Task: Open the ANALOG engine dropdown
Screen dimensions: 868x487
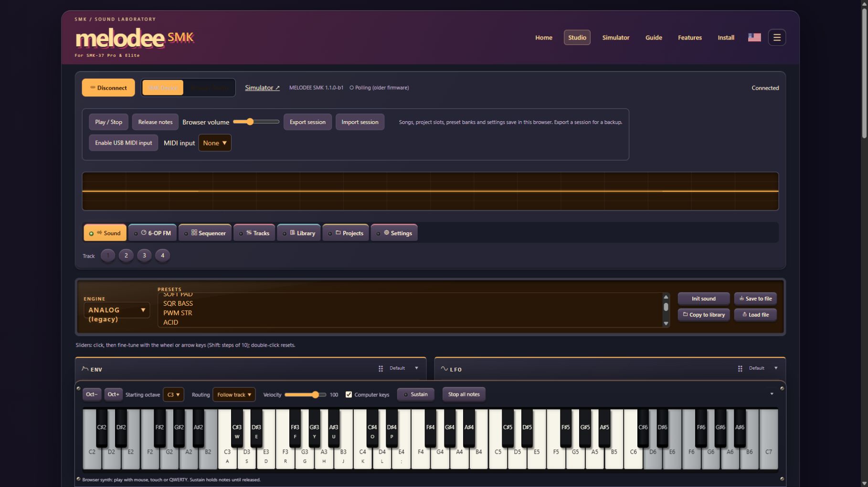Action: pos(117,310)
